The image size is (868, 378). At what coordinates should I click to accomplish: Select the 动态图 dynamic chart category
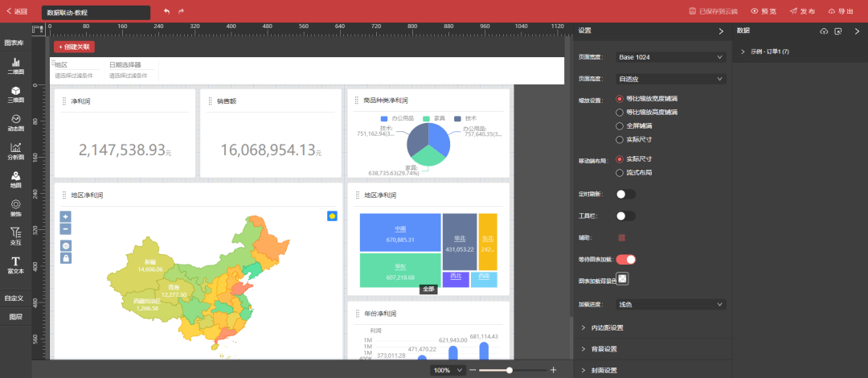15,122
